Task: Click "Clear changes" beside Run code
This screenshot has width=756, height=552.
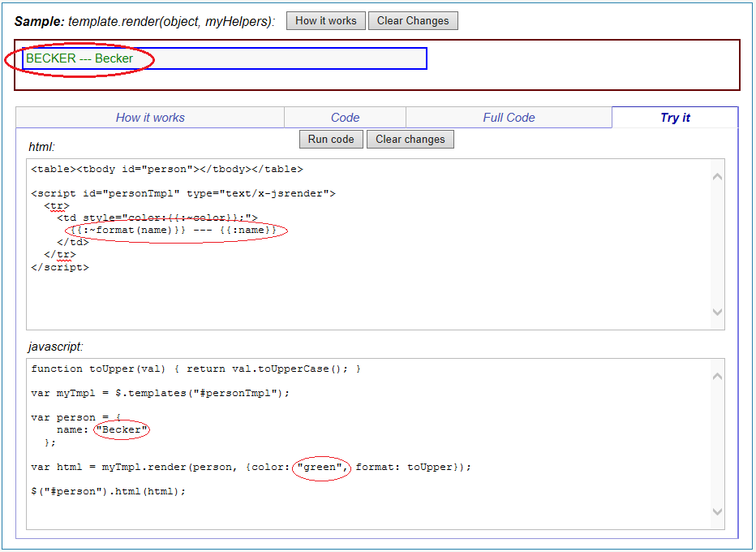Action: pos(410,139)
